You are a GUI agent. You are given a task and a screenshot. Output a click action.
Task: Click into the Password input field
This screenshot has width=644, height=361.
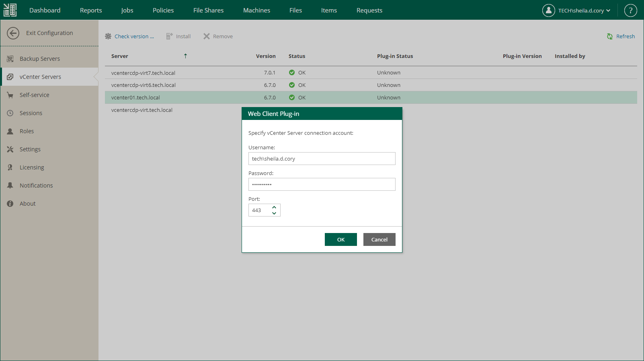[x=322, y=184]
